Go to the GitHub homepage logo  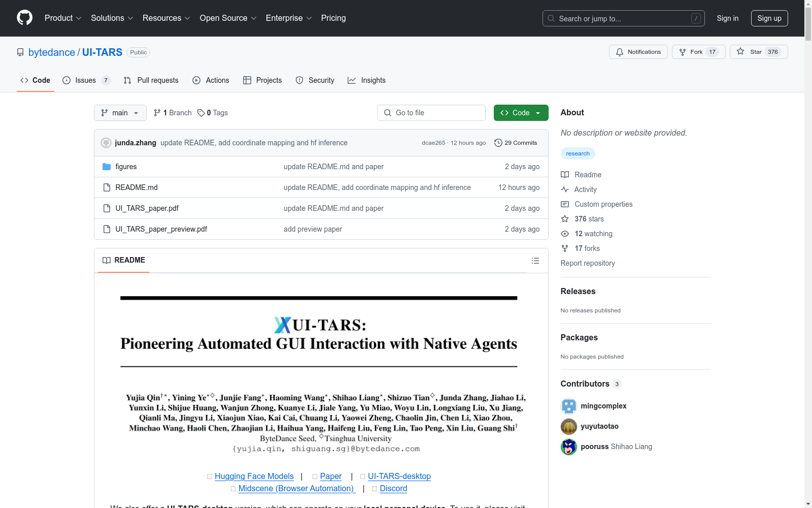(24, 18)
